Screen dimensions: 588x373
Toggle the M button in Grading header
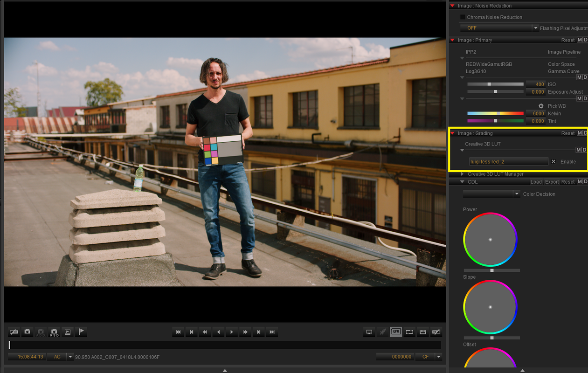580,133
